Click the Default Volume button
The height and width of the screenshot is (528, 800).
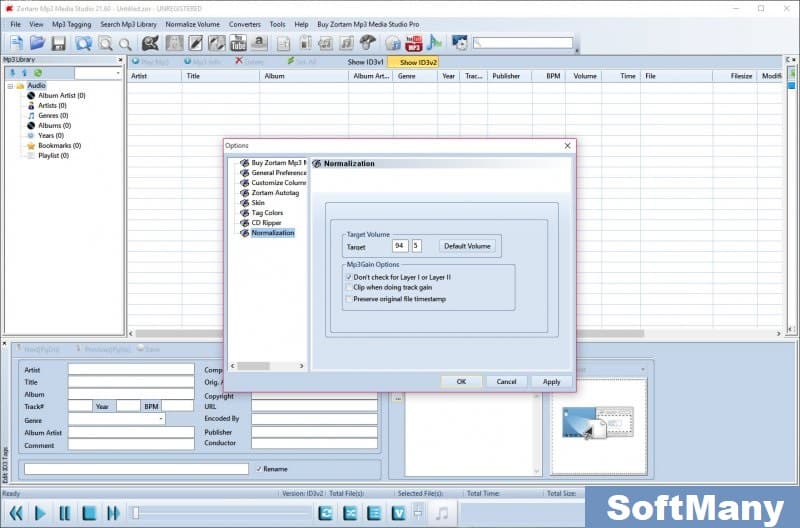pyautogui.click(x=467, y=246)
